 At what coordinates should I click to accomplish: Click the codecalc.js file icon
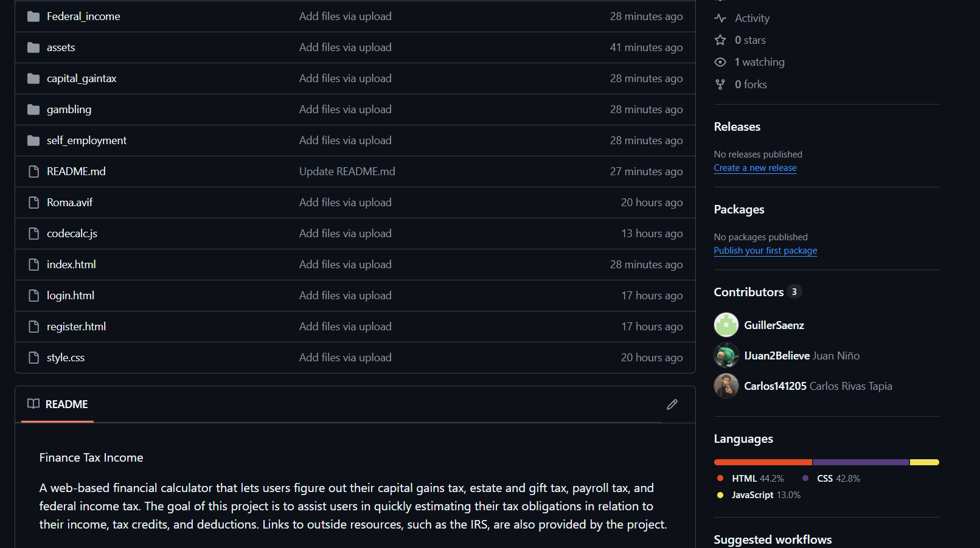tap(34, 234)
